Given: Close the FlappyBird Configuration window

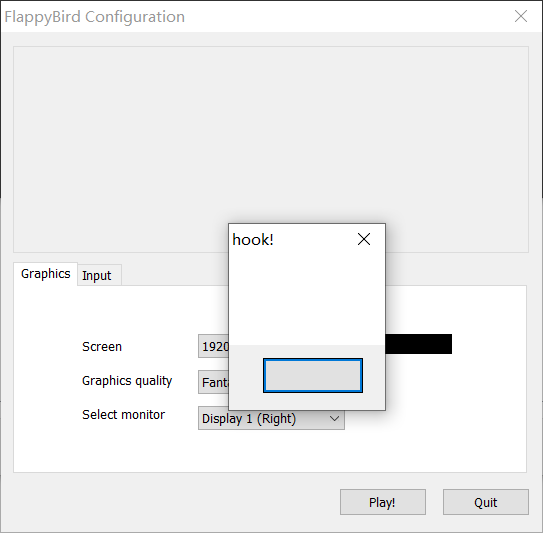Looking at the screenshot, I should [521, 16].
